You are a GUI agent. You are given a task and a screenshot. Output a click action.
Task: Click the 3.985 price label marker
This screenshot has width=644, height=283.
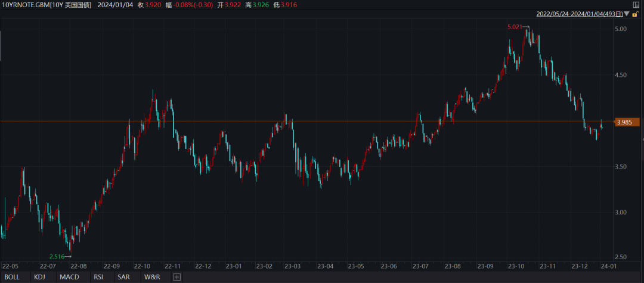pyautogui.click(x=626, y=122)
